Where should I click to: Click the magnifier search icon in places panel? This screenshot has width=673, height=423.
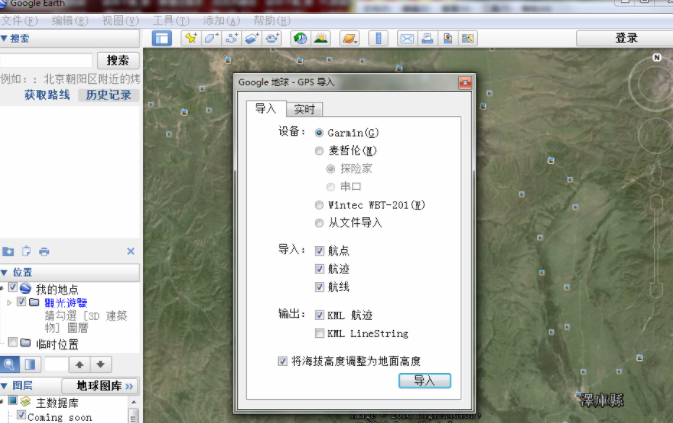tap(9, 365)
